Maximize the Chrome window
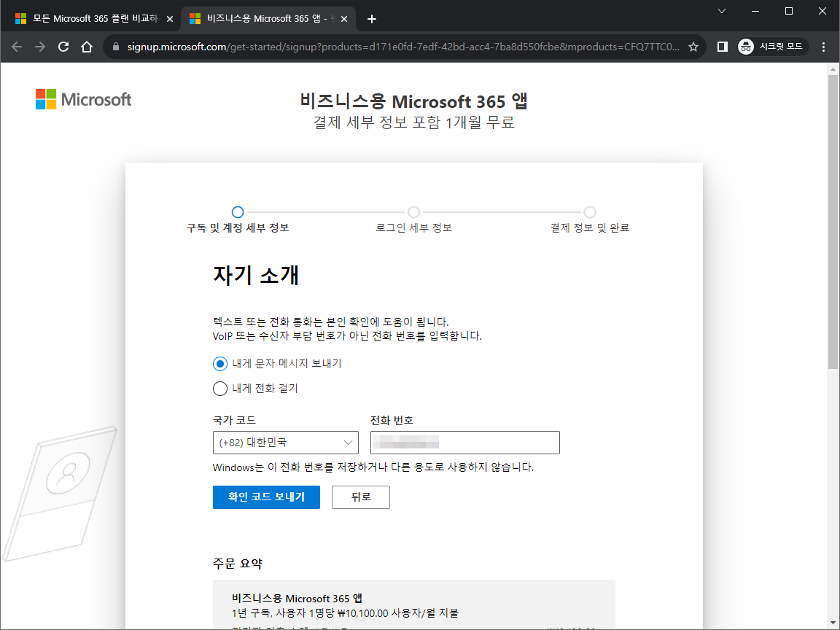The width and height of the screenshot is (840, 630). (788, 11)
